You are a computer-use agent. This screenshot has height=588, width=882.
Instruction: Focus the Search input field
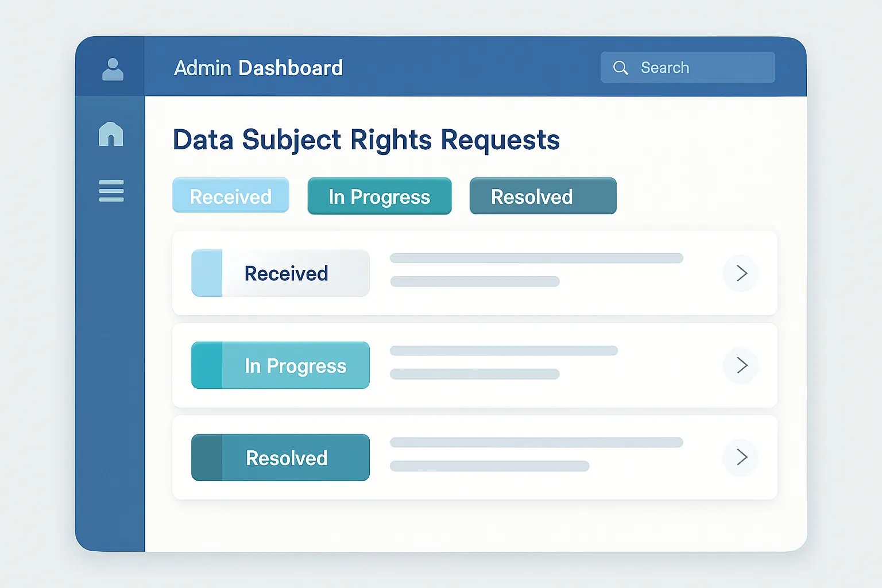688,67
